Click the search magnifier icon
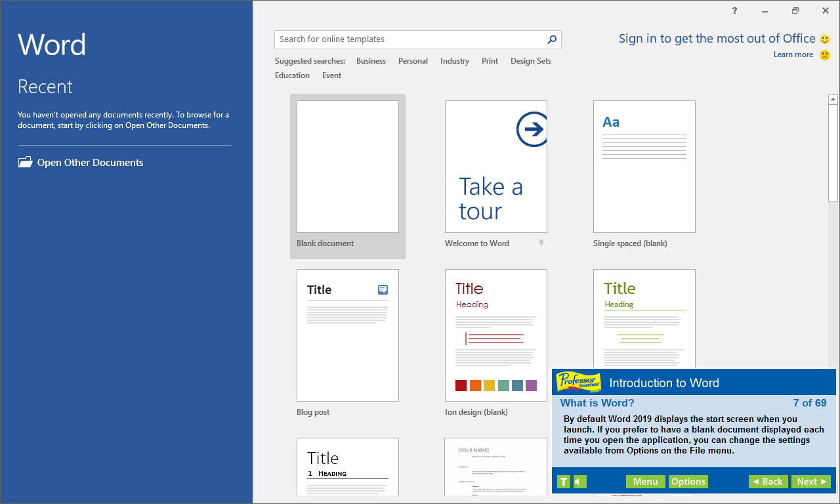Screen dimensions: 840x504 click(551, 39)
